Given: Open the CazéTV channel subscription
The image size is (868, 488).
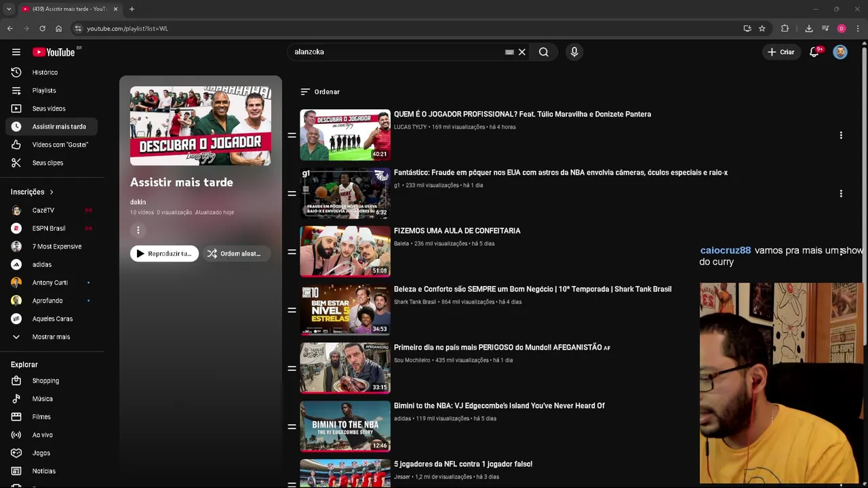Looking at the screenshot, I should click(x=52, y=210).
